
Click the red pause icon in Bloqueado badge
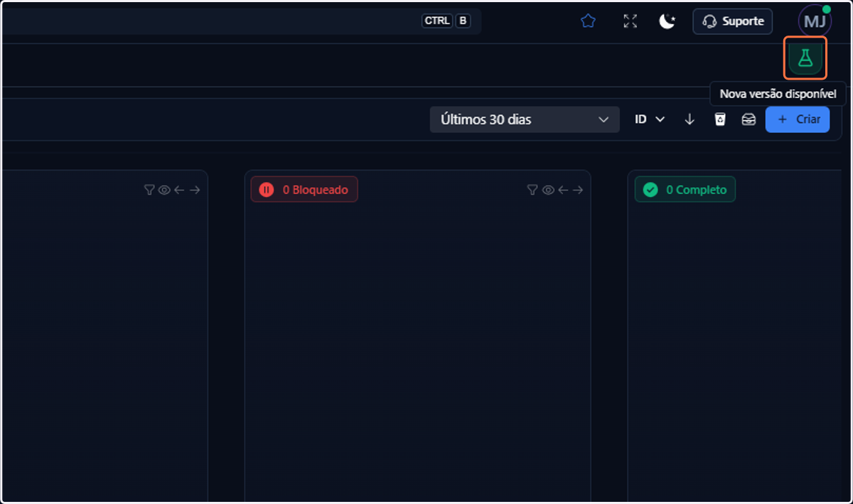[x=267, y=190]
